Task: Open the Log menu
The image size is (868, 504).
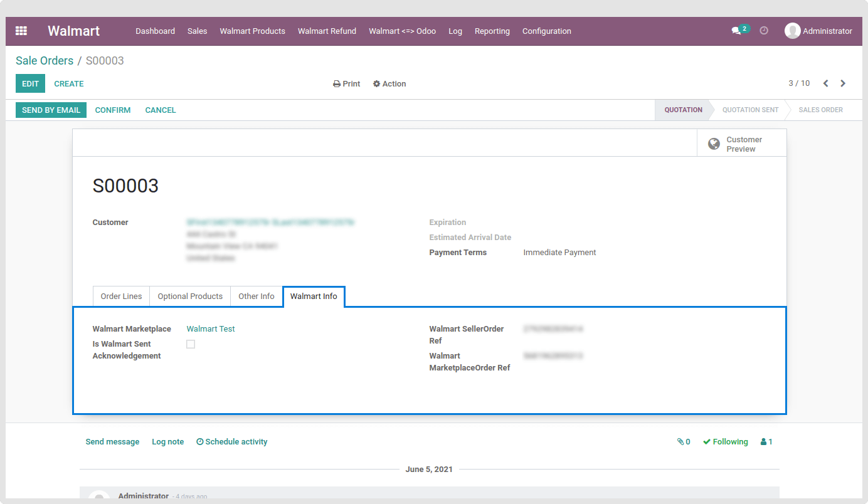Action: (x=455, y=31)
